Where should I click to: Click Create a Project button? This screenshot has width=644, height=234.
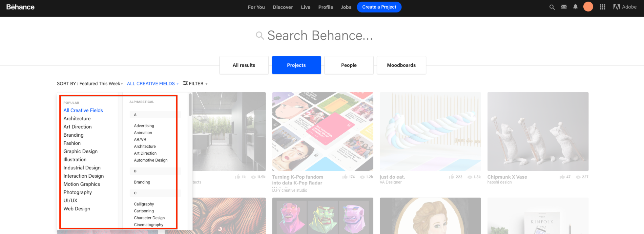pyautogui.click(x=379, y=7)
